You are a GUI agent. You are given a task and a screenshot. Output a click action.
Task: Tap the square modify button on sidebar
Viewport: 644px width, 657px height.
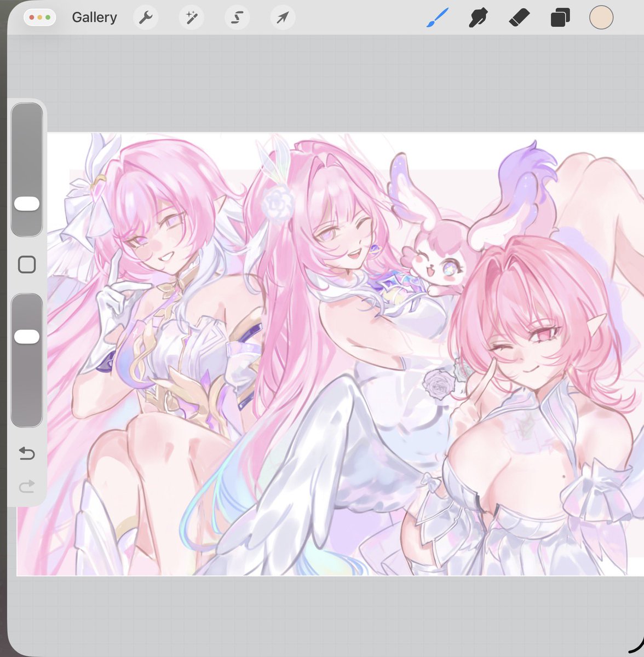click(x=27, y=265)
